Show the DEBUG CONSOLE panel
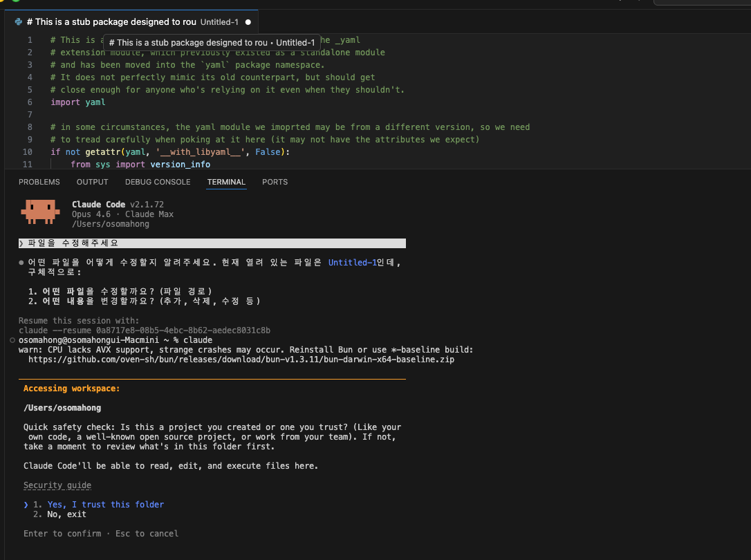The image size is (751, 560). click(158, 182)
